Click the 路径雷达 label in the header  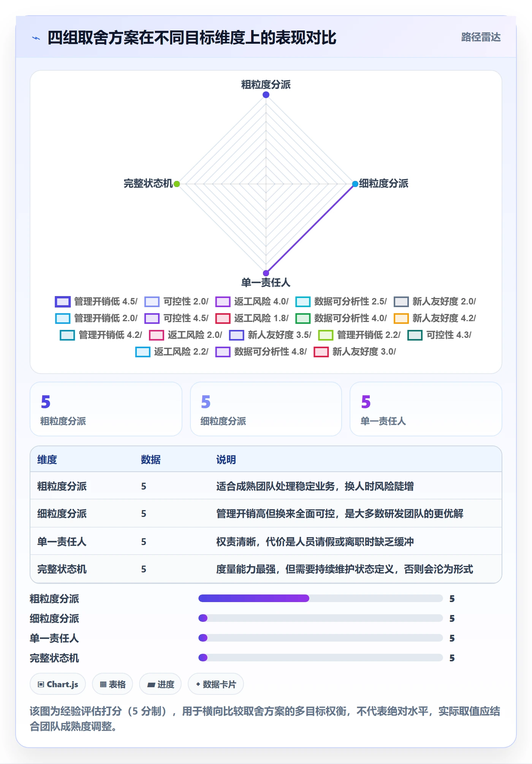tap(481, 37)
